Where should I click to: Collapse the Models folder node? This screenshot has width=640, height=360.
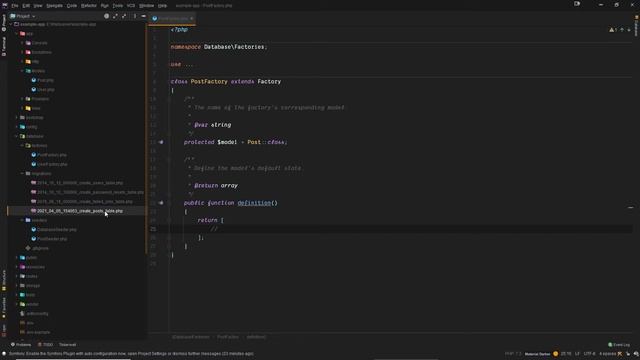22,71
